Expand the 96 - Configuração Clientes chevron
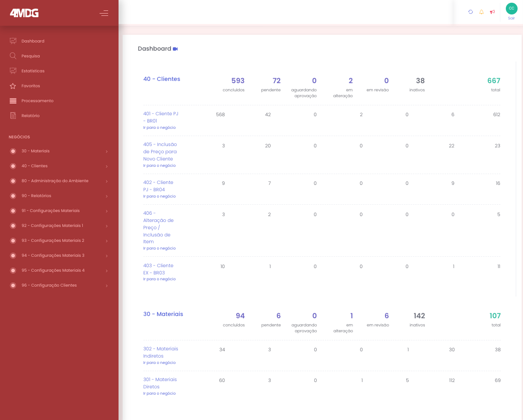The image size is (523, 420). tap(107, 286)
